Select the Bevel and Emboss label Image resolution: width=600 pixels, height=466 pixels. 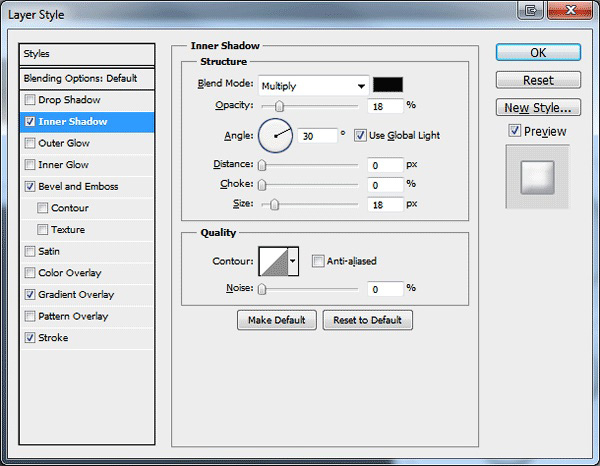tap(78, 186)
